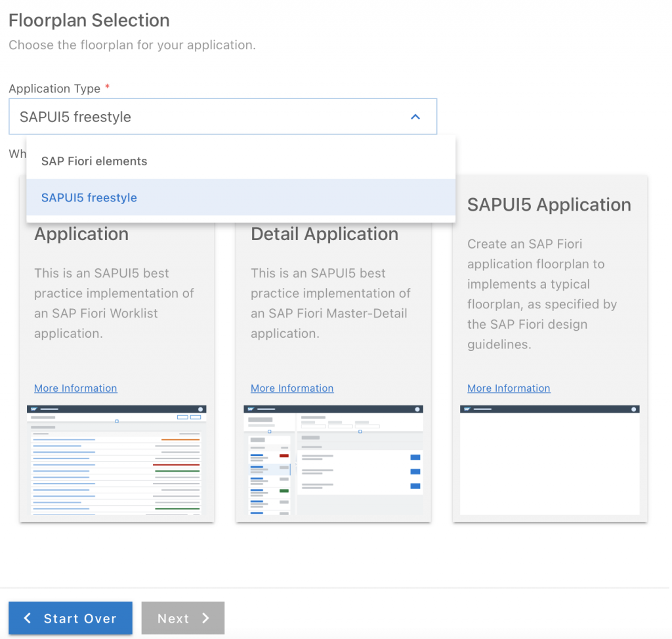The height and width of the screenshot is (639, 672).
Task: Select the blank SAPUI5 Application preview thumbnail
Action: tap(550, 460)
